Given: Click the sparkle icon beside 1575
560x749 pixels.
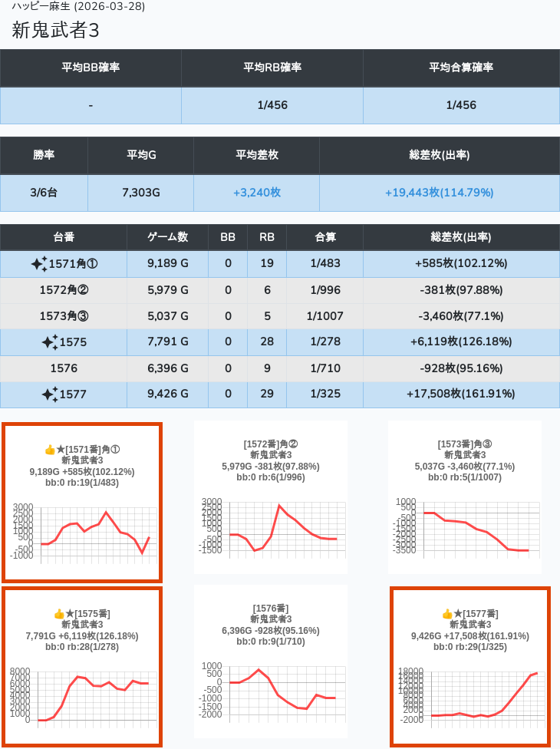Looking at the screenshot, I should click(x=49, y=342).
